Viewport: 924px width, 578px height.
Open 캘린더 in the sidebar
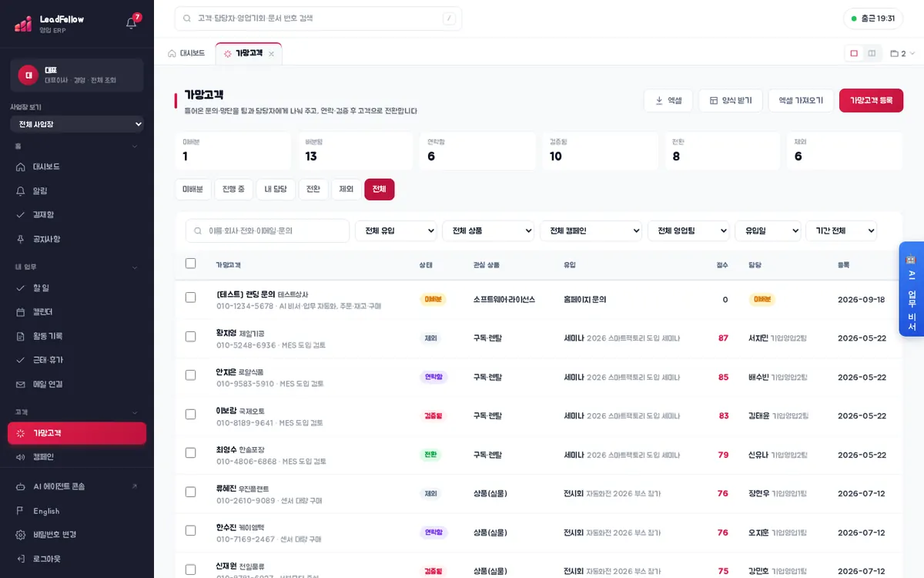tap(77, 312)
